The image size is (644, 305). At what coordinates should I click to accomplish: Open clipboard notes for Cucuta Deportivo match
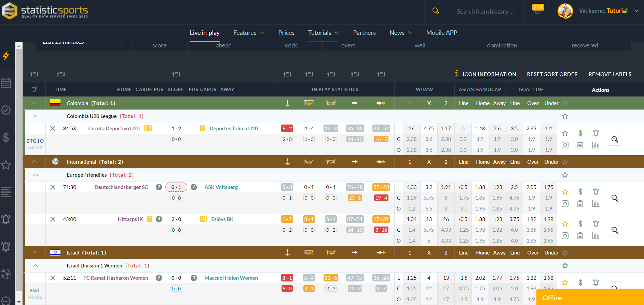click(580, 145)
